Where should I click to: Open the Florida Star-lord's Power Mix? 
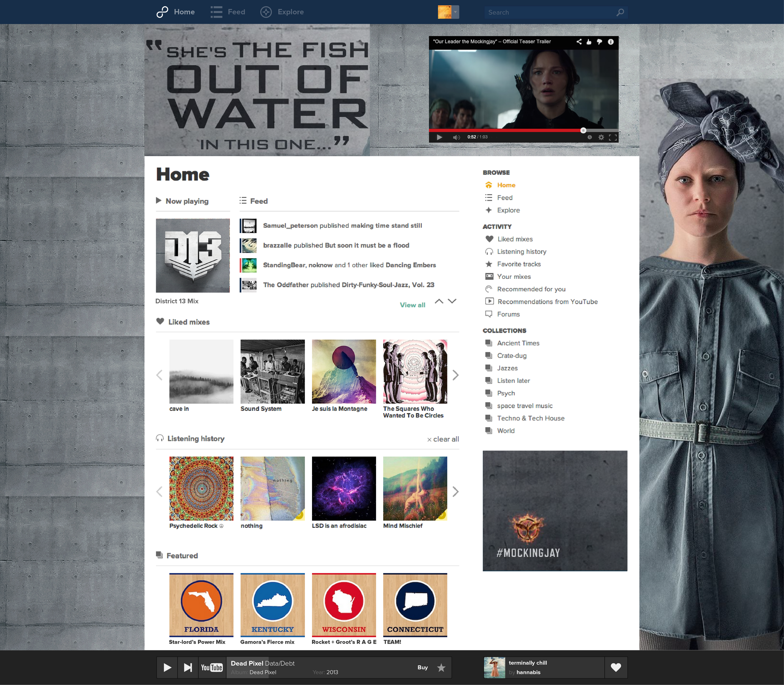pos(201,605)
